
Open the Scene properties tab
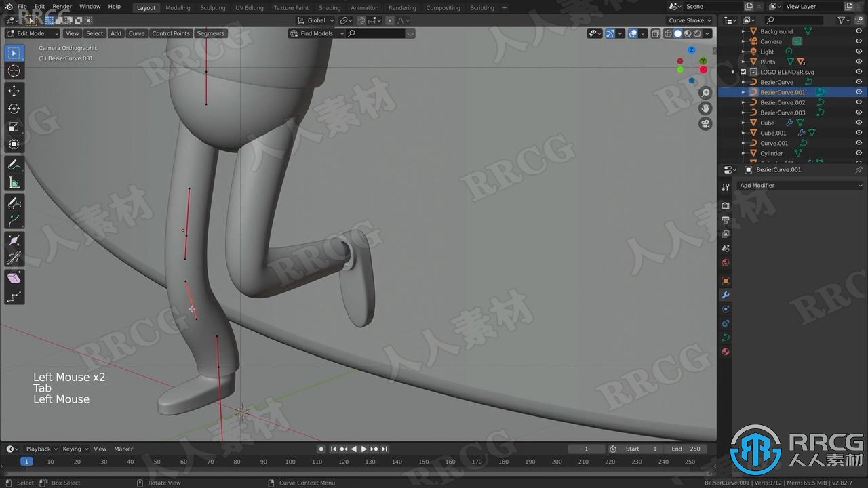coord(726,248)
